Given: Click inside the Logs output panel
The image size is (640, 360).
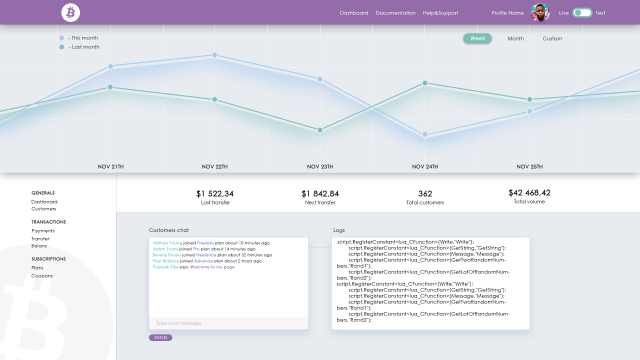Looking at the screenshot, I should click(431, 283).
